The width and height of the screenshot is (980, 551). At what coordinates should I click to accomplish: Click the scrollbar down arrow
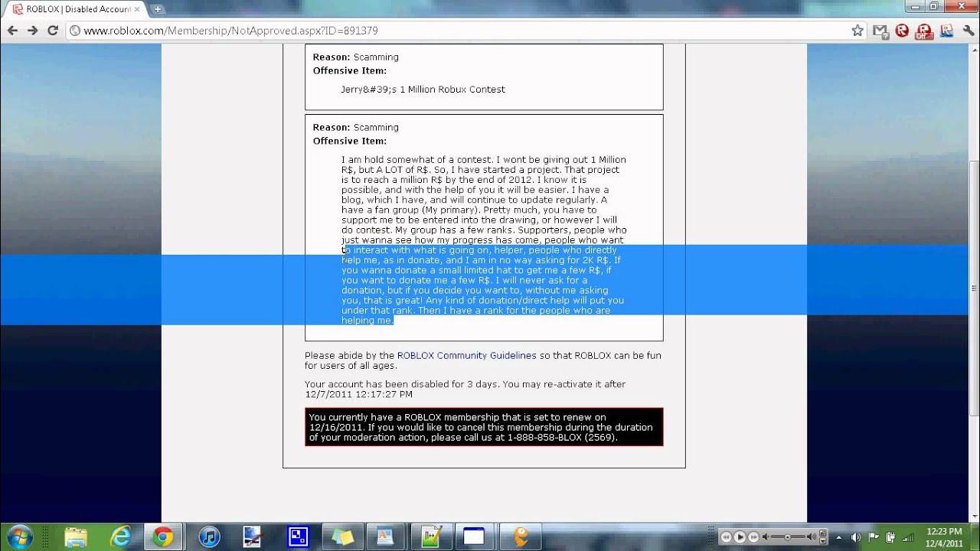(974, 515)
